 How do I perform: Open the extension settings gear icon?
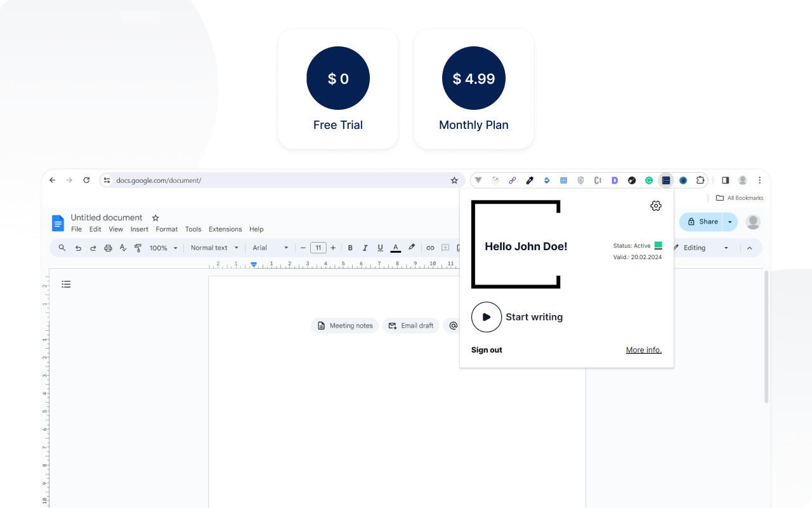pos(656,206)
